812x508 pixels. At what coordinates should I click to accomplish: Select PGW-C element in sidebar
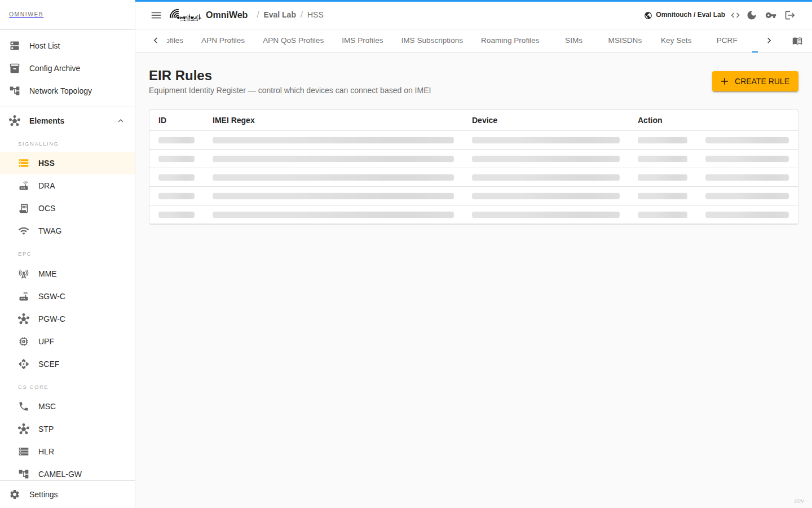(68, 319)
